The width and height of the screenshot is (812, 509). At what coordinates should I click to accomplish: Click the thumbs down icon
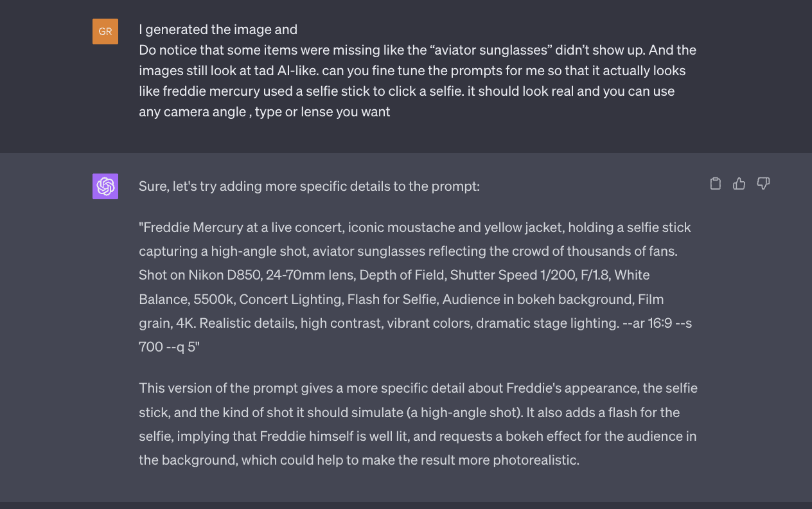[763, 184]
